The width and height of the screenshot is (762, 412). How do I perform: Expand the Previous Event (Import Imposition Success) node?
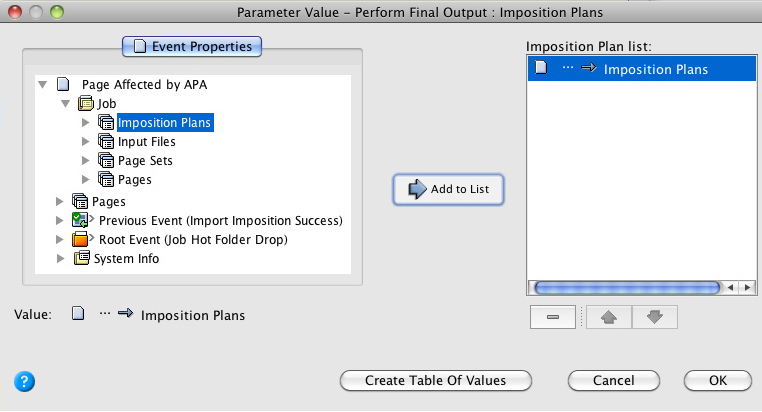[60, 220]
